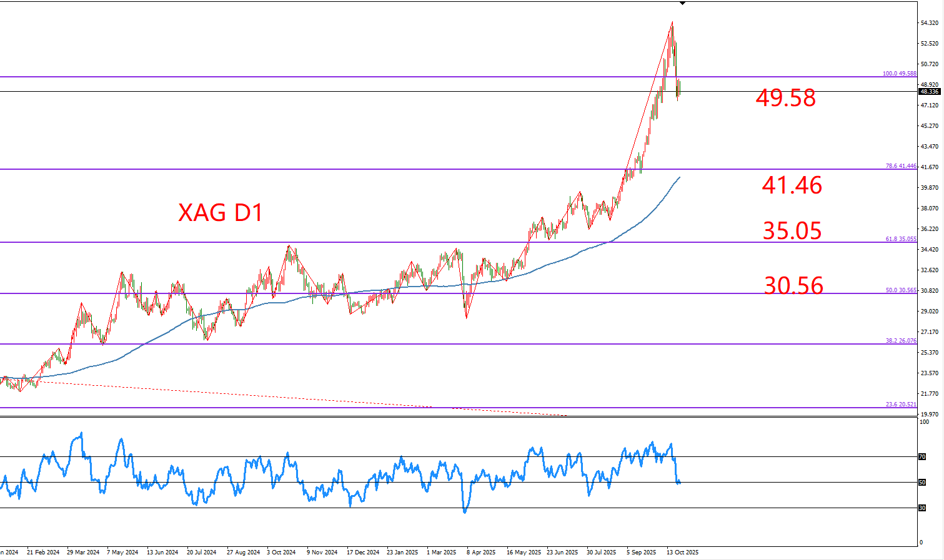Click Fibonacci 23.6 level label 20.521
944x560 pixels.
900,405
